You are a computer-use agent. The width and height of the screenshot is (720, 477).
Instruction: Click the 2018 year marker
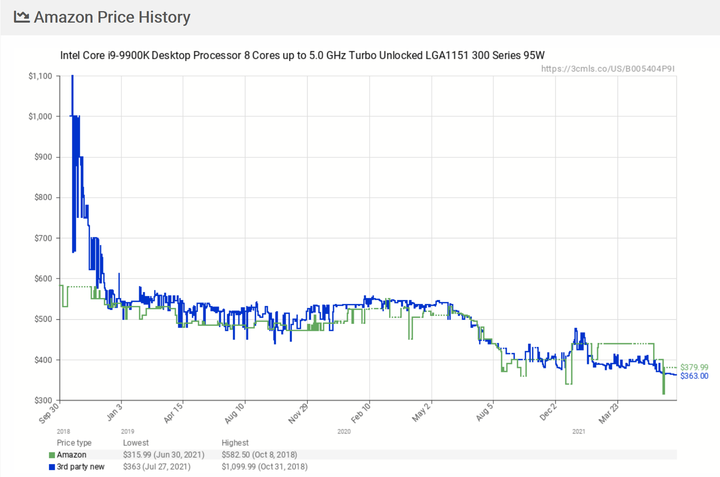pyautogui.click(x=63, y=432)
